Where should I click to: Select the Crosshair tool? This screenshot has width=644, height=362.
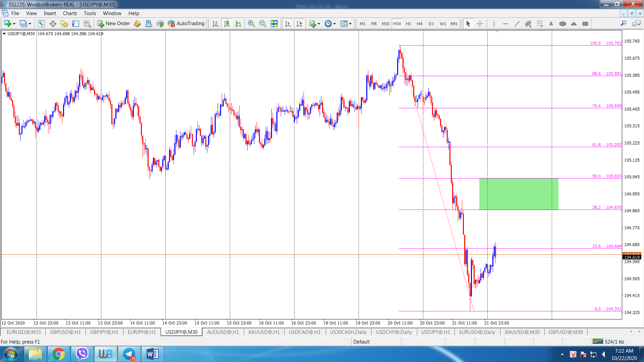(x=480, y=23)
